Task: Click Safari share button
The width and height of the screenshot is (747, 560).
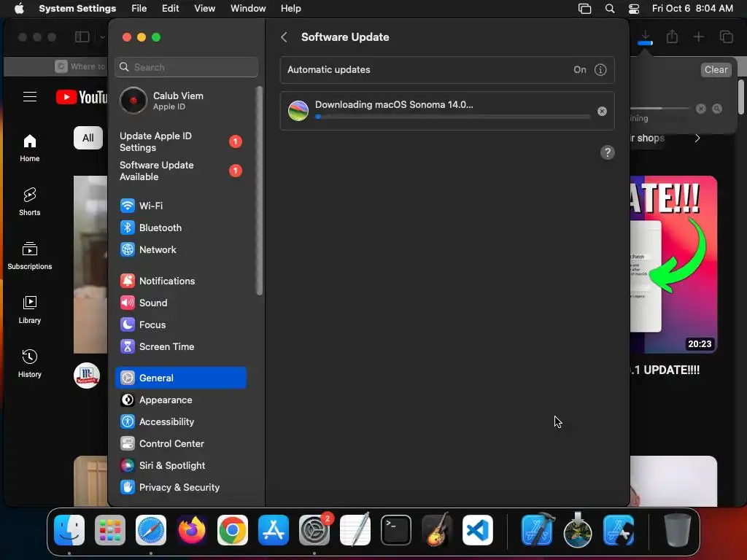Action: click(672, 36)
